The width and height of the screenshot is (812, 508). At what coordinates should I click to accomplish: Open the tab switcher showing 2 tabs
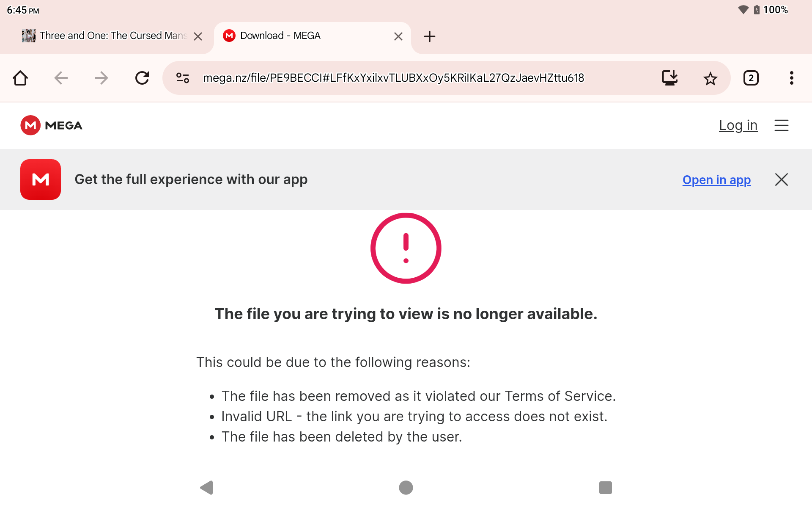tap(751, 78)
